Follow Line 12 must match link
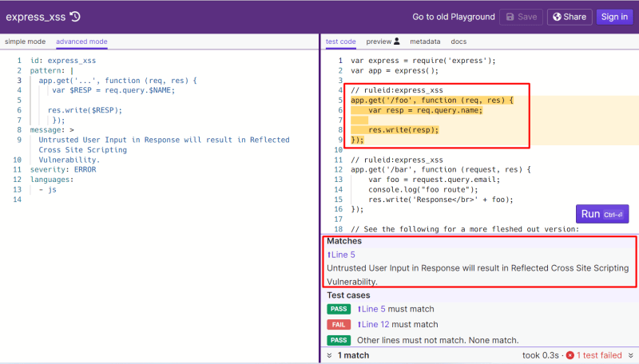The image size is (639, 364). pos(373,325)
